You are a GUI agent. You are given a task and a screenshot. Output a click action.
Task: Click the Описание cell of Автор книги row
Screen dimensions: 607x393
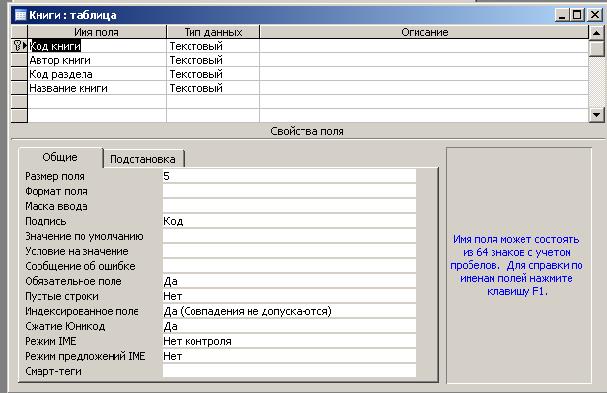(x=424, y=60)
